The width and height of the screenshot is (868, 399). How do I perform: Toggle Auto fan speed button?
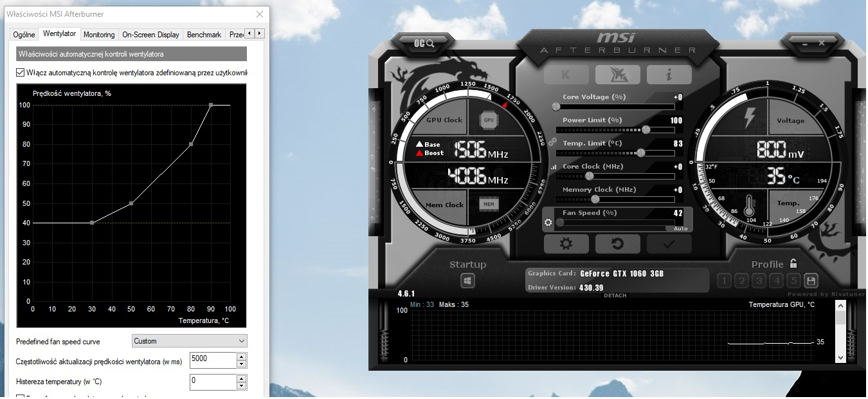point(680,228)
